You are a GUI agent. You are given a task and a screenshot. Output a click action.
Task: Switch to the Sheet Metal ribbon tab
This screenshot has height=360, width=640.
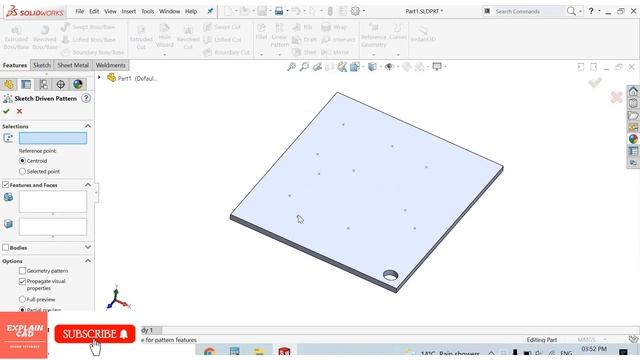point(73,65)
